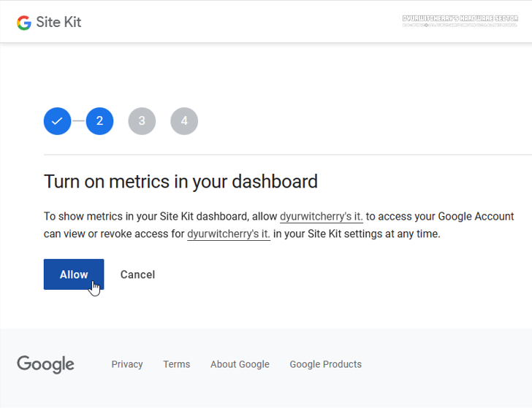The width and height of the screenshot is (532, 408).
Task: Open the first dyurwitcherry's it. link
Action: [x=322, y=216]
